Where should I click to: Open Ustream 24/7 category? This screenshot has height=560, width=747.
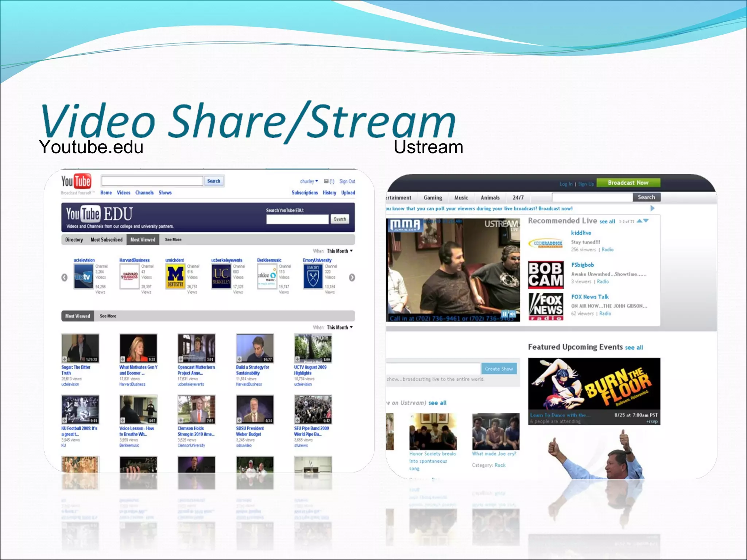[518, 198]
